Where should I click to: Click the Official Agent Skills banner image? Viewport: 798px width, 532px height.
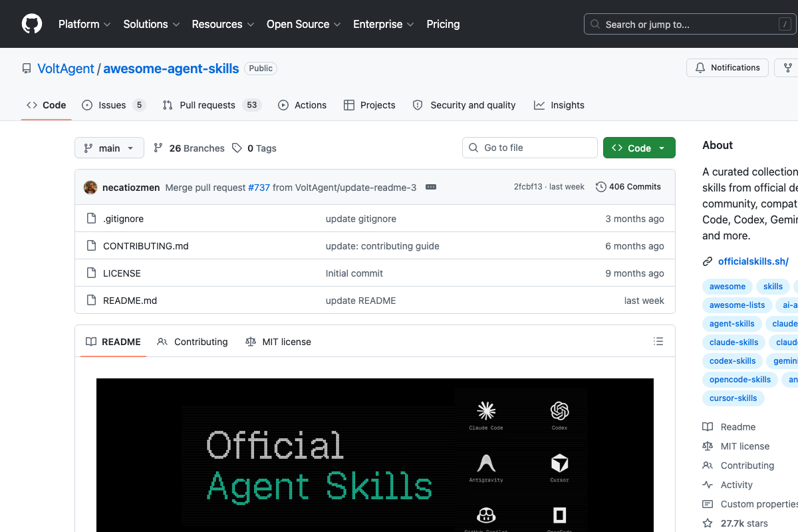(x=375, y=455)
